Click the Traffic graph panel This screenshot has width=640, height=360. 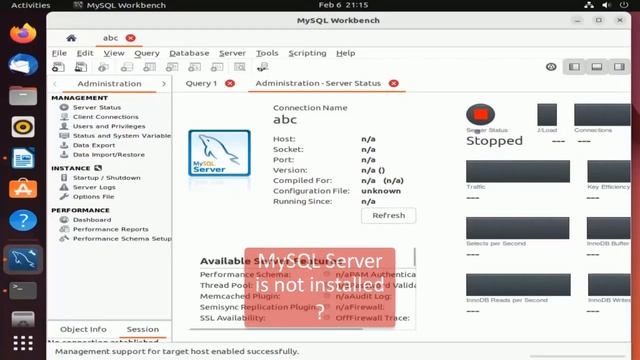point(518,171)
